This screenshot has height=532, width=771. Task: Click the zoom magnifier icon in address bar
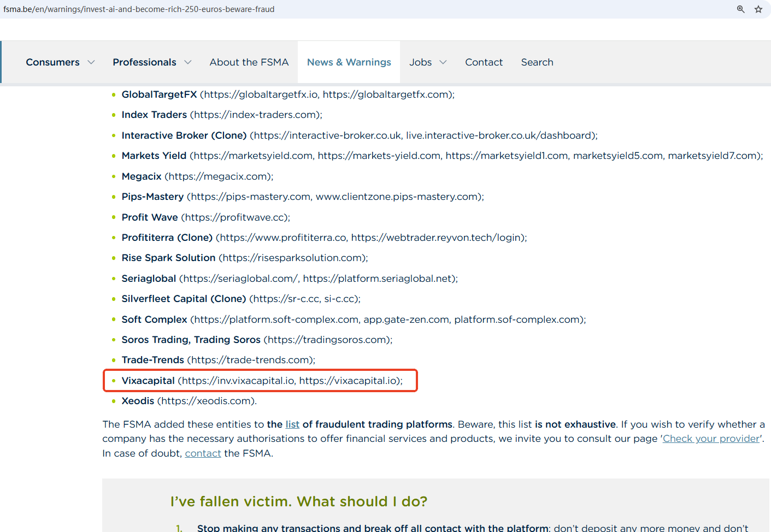pos(740,9)
